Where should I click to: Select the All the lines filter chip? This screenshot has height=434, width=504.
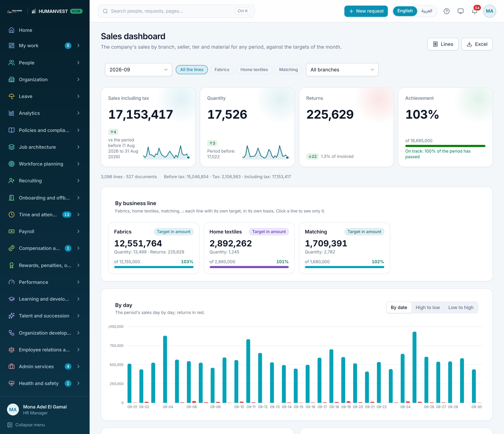pyautogui.click(x=192, y=70)
